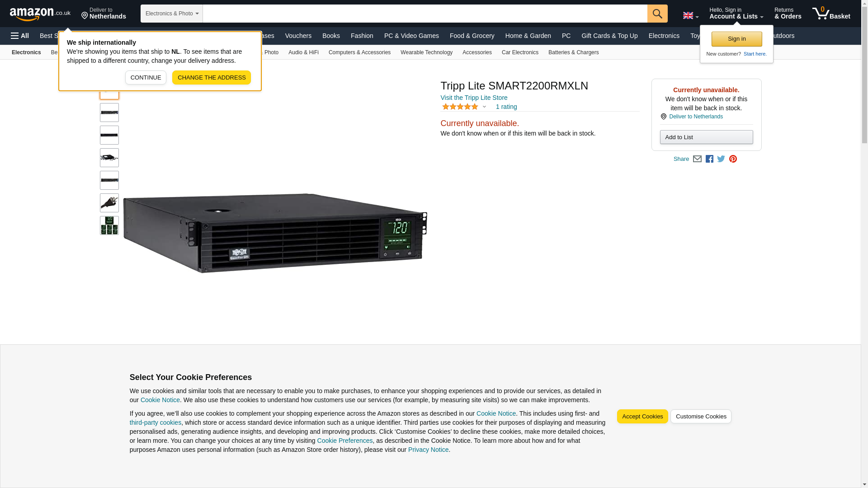Viewport: 868px width, 488px height.
Task: Select the power plug product thumbnail
Action: pyautogui.click(x=109, y=203)
